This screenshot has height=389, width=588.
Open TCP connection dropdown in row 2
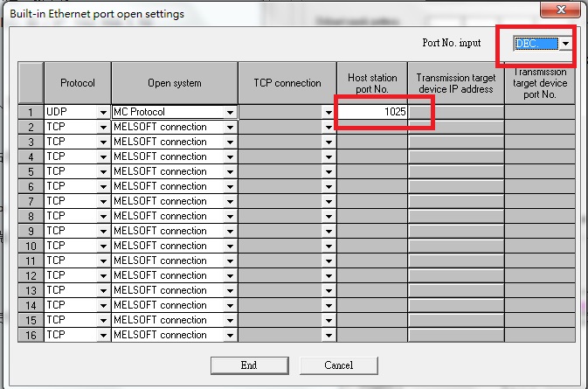329,128
